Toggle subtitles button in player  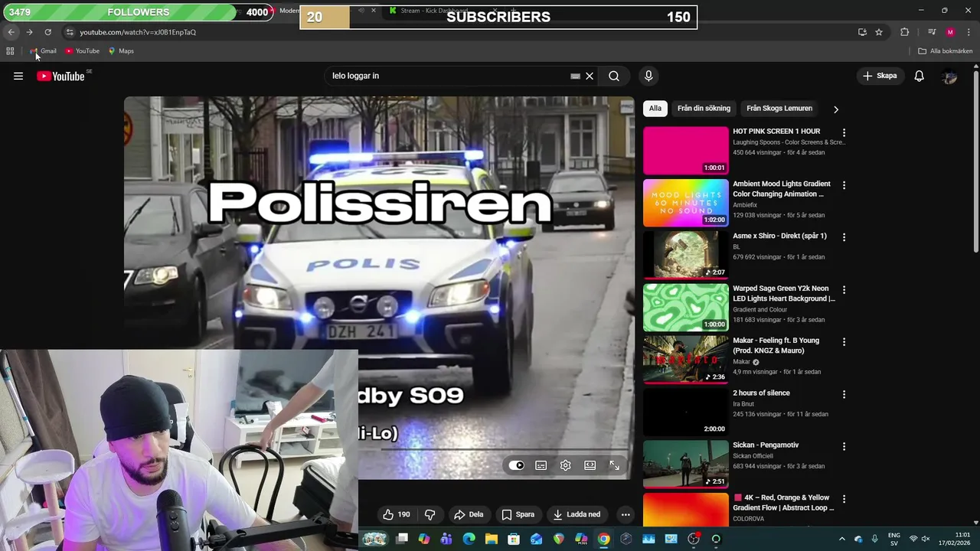541,465
